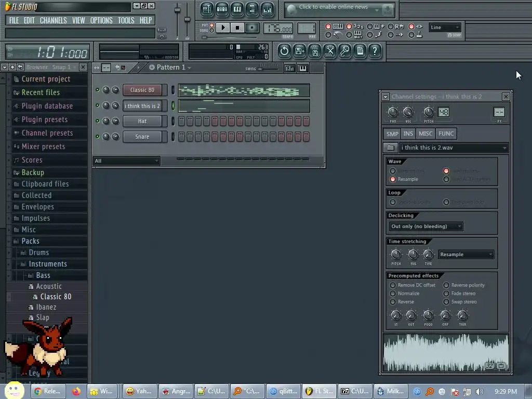The image size is (532, 399).
Task: Select the Hat channel button
Action: 142,121
